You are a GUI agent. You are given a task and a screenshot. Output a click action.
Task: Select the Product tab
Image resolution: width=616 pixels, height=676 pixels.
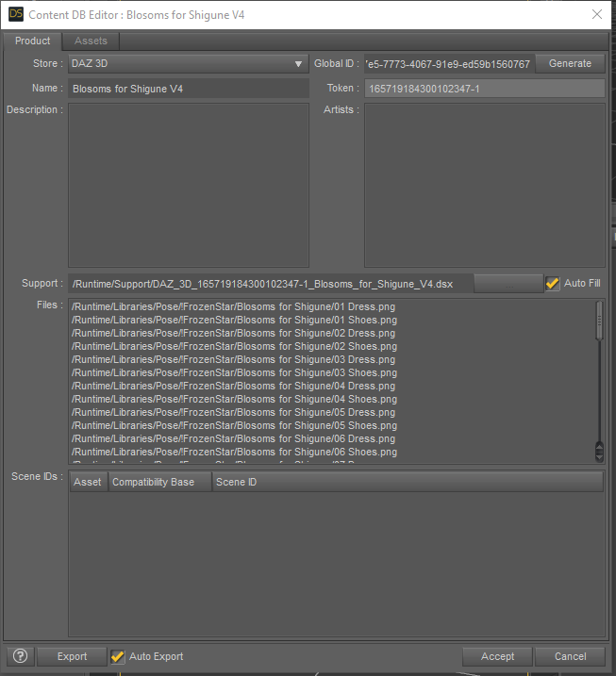tap(32, 41)
